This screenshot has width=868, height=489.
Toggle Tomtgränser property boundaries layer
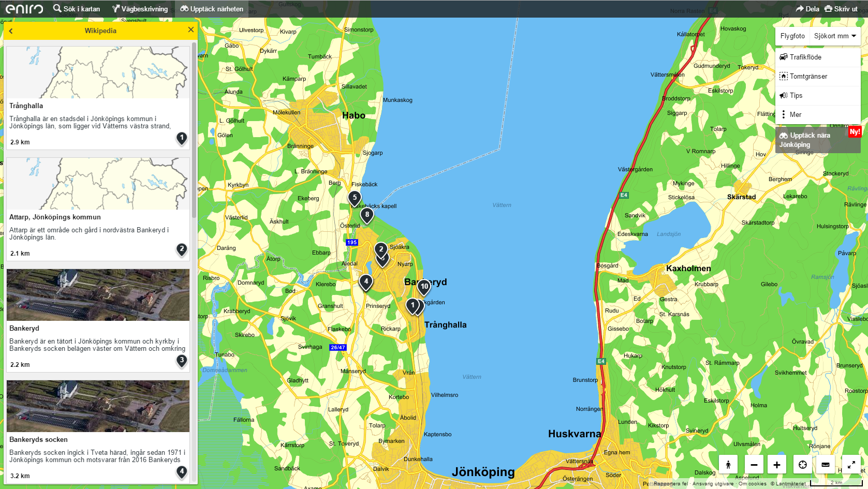pos(808,77)
